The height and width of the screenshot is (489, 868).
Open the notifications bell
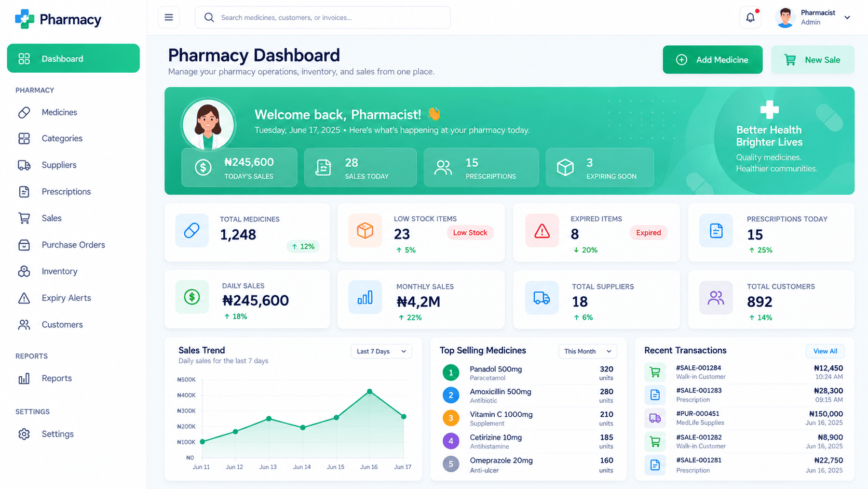(x=750, y=18)
